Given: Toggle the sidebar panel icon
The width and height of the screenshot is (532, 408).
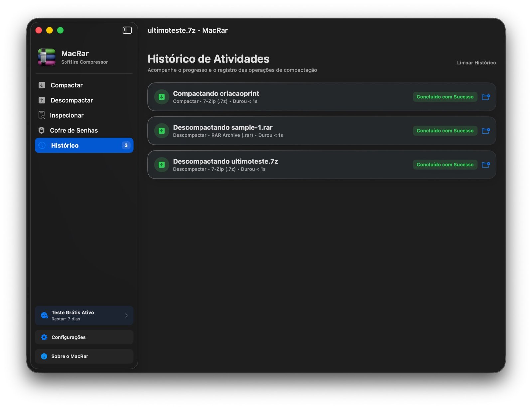Looking at the screenshot, I should [x=127, y=30].
